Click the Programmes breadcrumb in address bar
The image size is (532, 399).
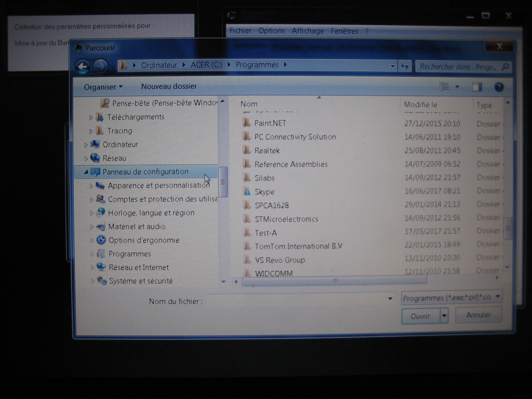(257, 65)
